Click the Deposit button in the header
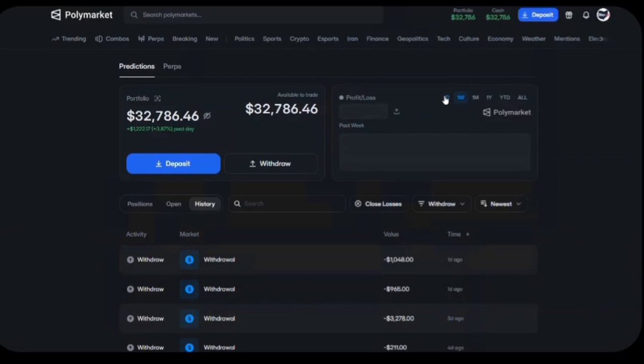The image size is (644, 364). (538, 15)
